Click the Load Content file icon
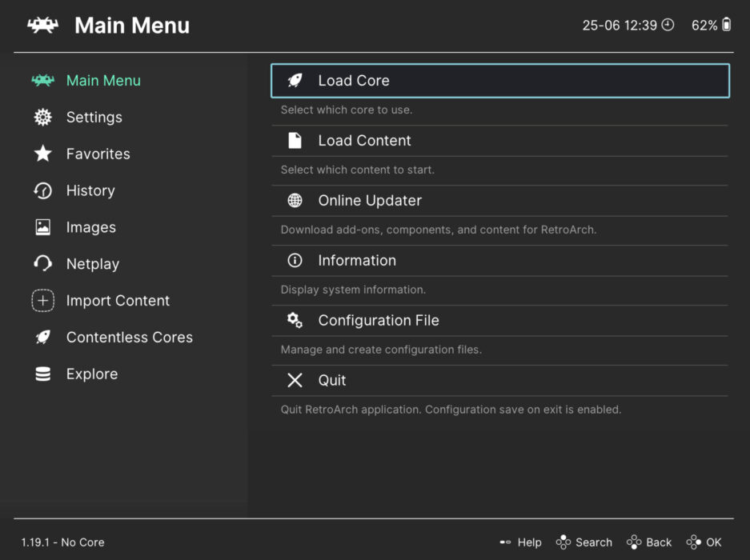This screenshot has height=560, width=750. [x=295, y=140]
